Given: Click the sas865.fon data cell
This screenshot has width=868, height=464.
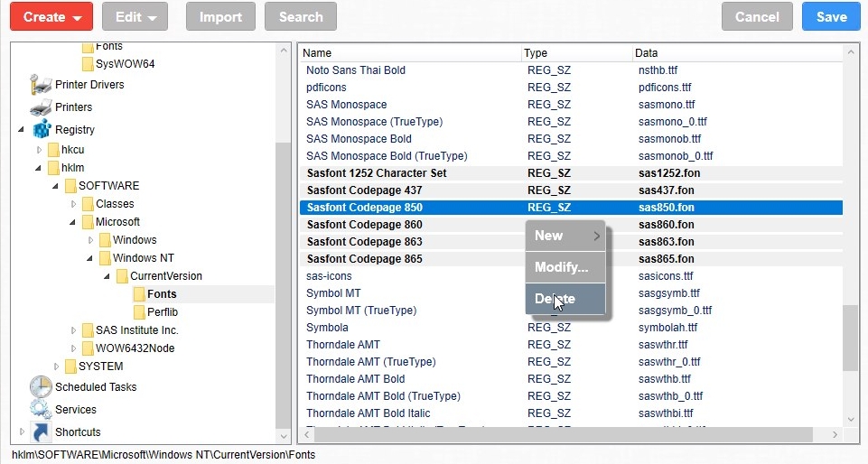Looking at the screenshot, I should tap(666, 259).
